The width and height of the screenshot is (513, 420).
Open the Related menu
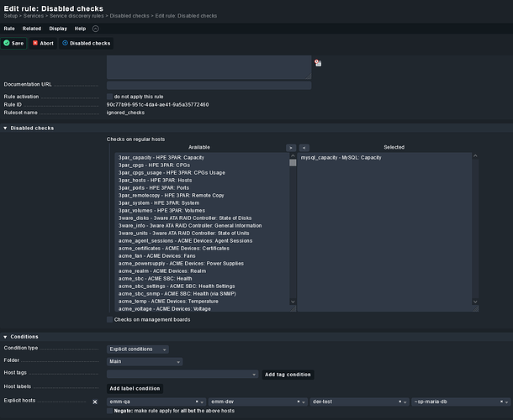tap(32, 29)
